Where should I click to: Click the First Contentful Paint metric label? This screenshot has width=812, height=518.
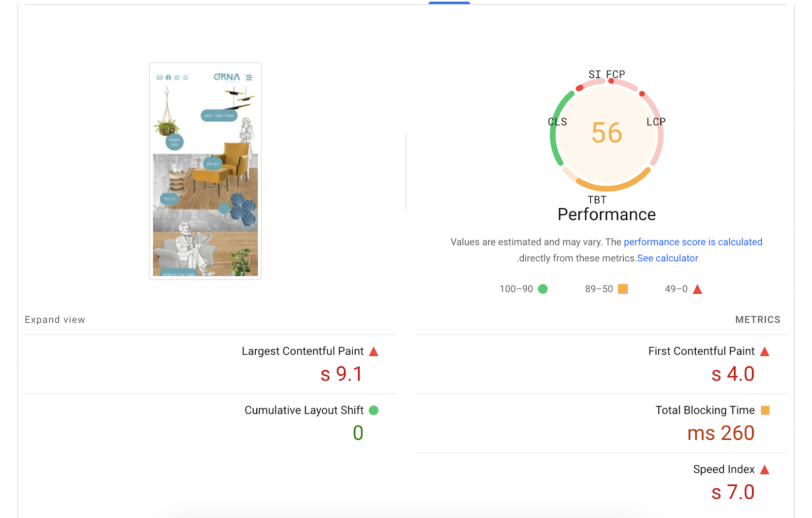click(701, 351)
